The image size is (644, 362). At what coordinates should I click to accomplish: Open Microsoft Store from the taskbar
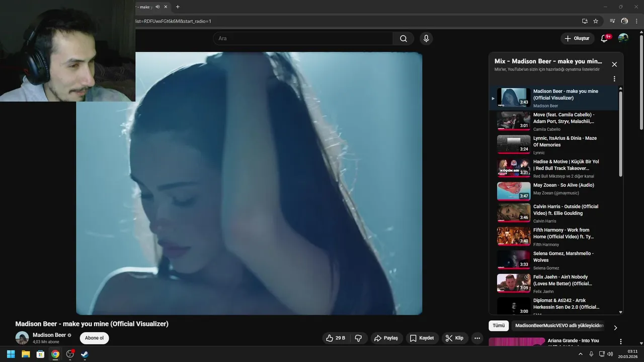point(40,354)
